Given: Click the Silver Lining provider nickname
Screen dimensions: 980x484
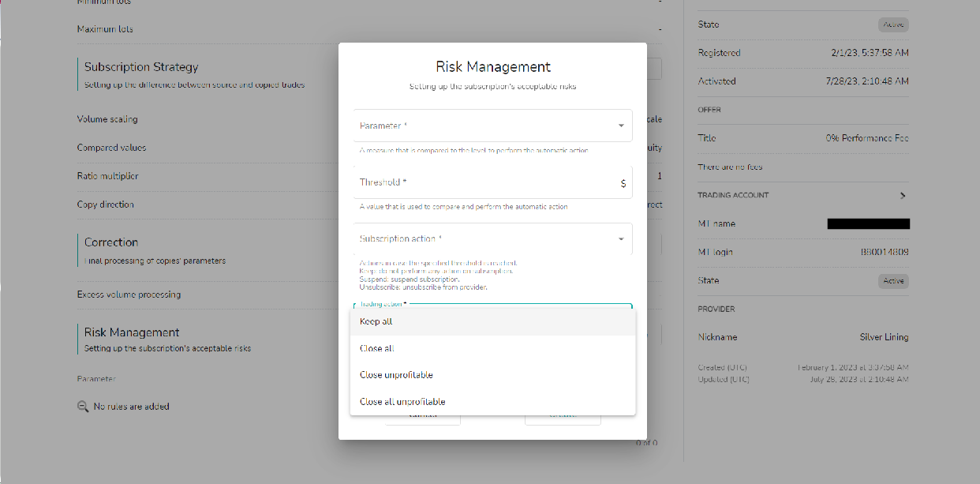Looking at the screenshot, I should (884, 337).
